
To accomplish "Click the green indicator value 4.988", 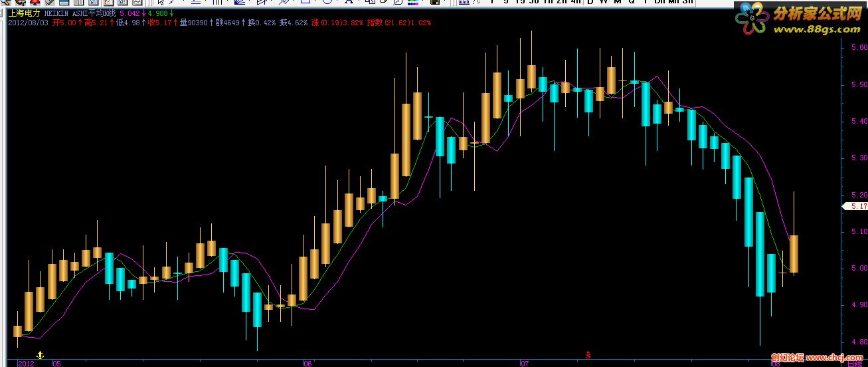I will tap(157, 13).
